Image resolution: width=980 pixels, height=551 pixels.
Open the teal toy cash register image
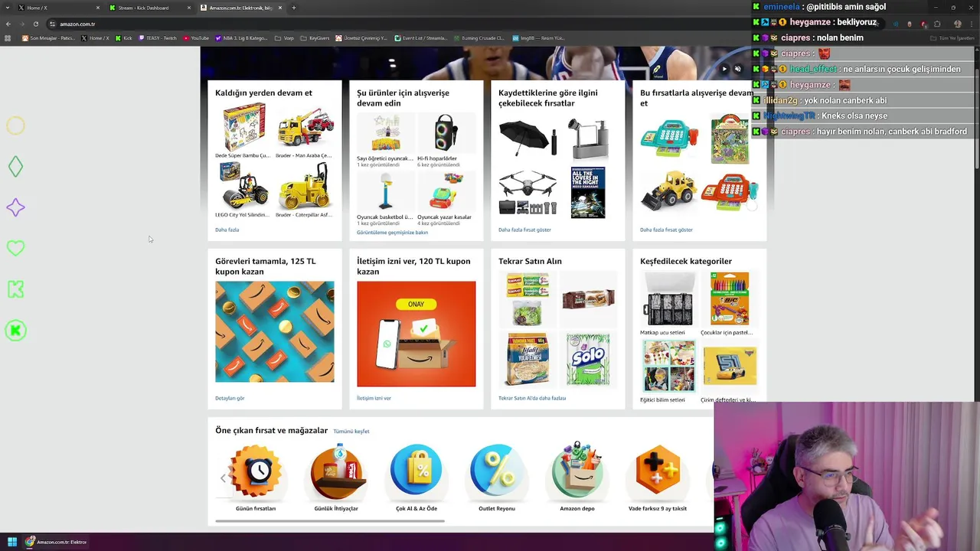(x=669, y=138)
